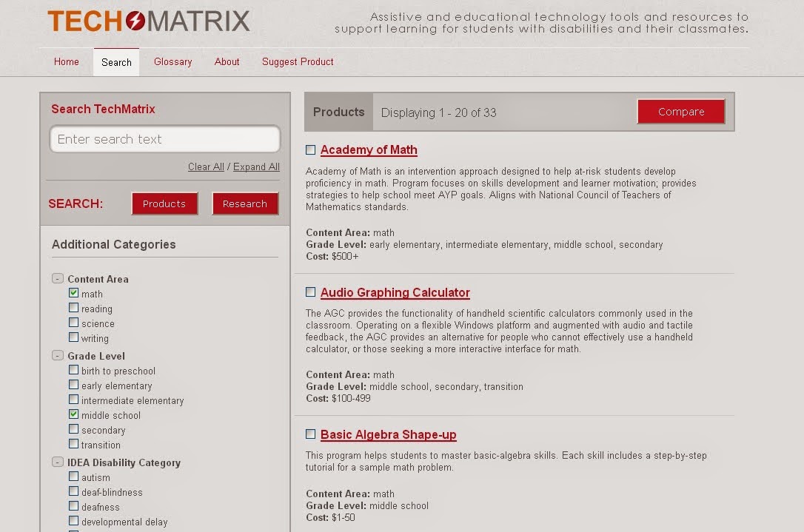Check Audio Graphing Calculator's compare box
804x532 pixels.
point(310,292)
